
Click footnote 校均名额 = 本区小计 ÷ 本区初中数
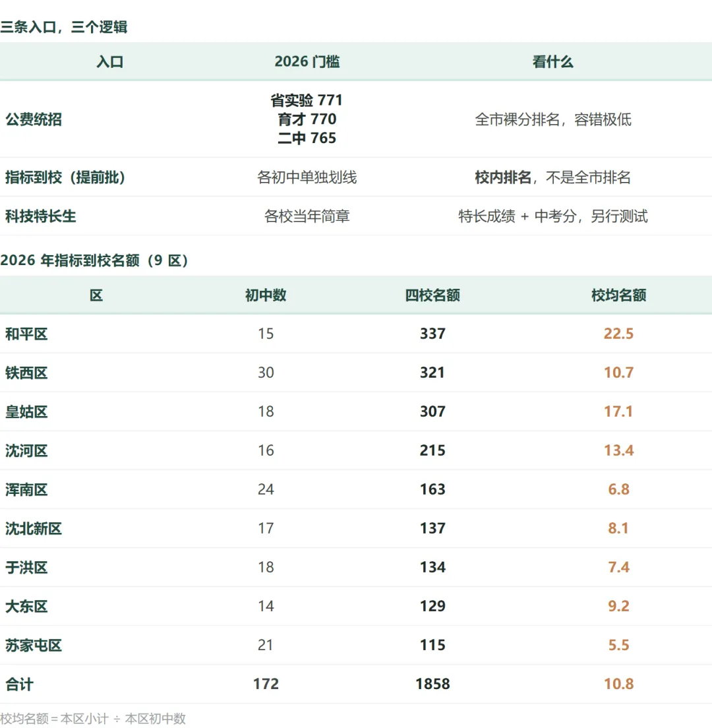coord(93,719)
